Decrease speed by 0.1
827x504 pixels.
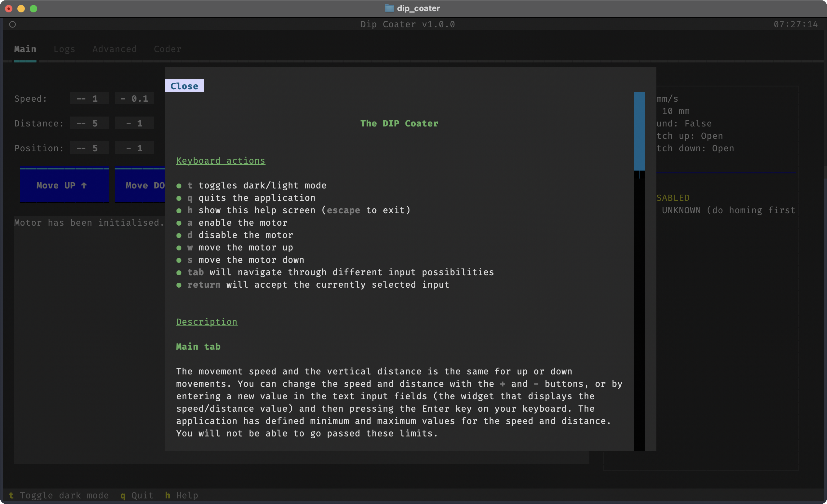coord(134,99)
